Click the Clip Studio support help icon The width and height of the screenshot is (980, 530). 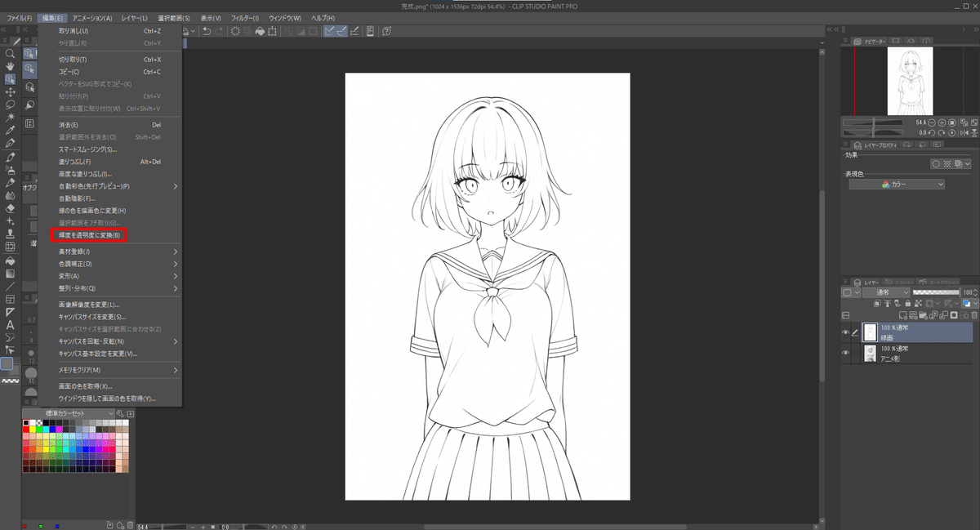386,31
